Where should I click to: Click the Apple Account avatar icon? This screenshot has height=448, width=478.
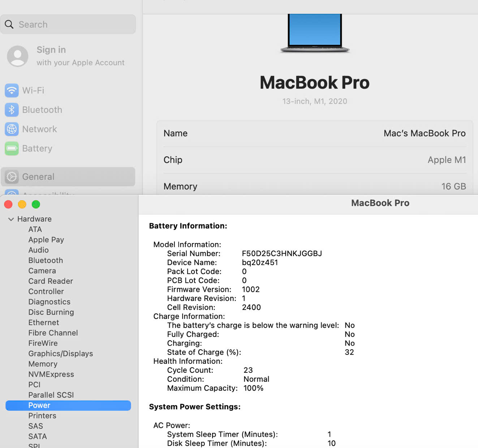point(17,56)
